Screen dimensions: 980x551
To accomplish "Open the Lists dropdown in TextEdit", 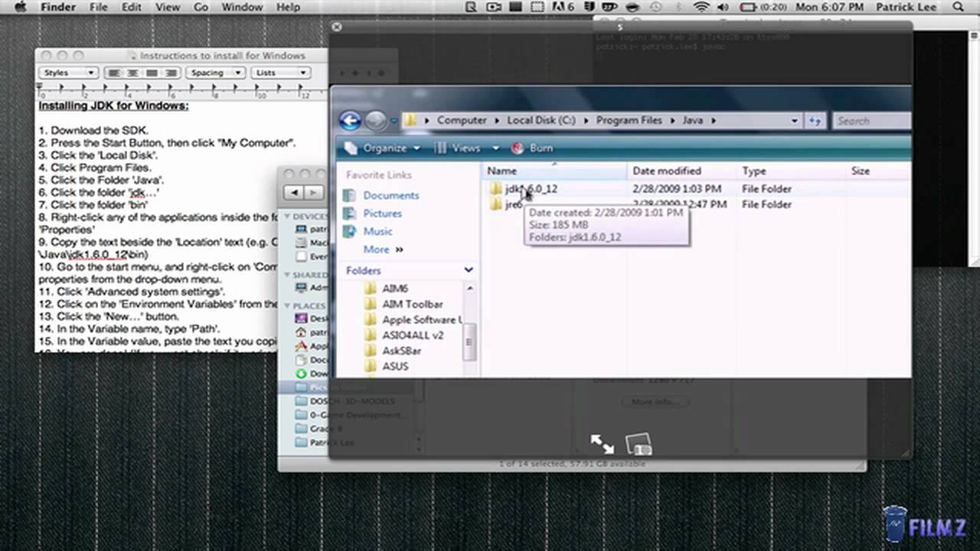I will tap(280, 73).
